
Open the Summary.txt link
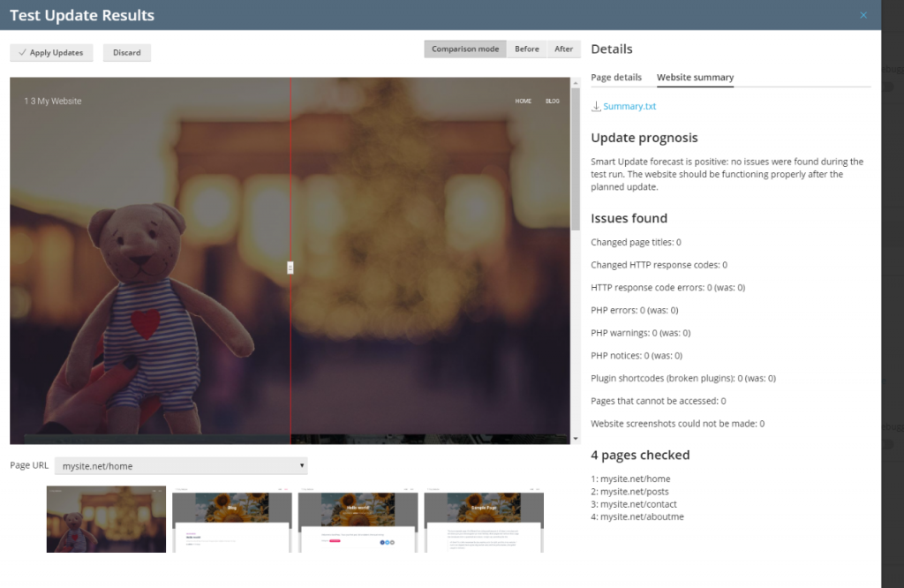pos(629,105)
